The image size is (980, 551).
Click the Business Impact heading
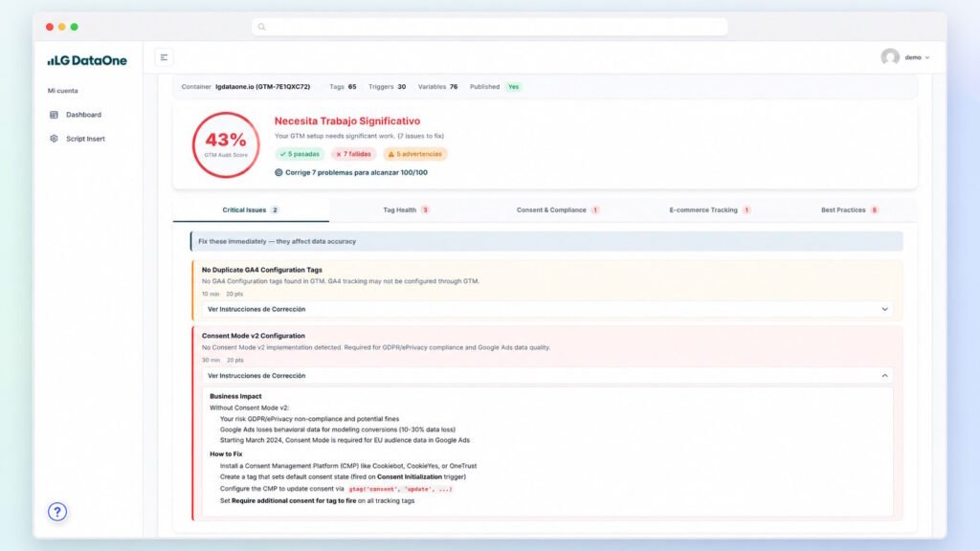pyautogui.click(x=235, y=396)
